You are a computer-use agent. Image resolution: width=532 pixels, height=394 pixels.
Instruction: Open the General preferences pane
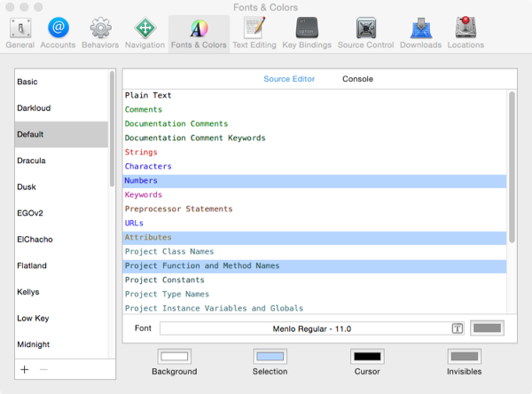pyautogui.click(x=20, y=32)
